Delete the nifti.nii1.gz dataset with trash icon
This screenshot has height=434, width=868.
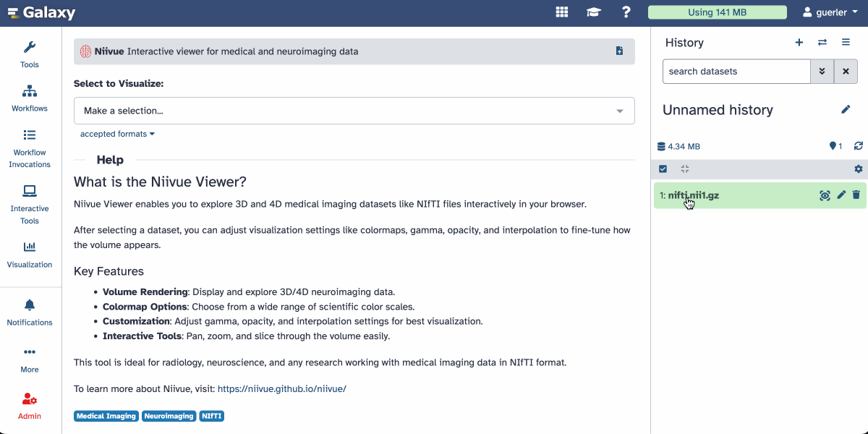click(856, 195)
